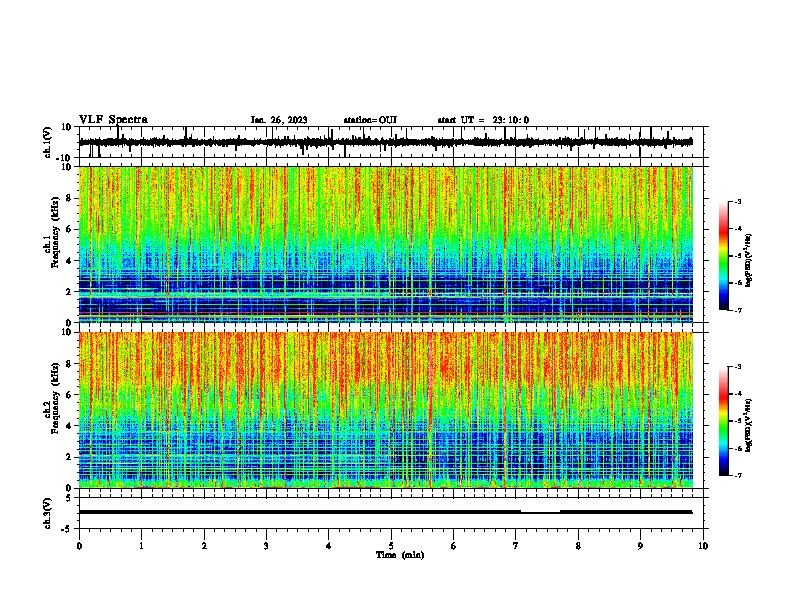Click the "VLF Spectra" plot title
The width and height of the screenshot is (792, 612).
[x=114, y=119]
